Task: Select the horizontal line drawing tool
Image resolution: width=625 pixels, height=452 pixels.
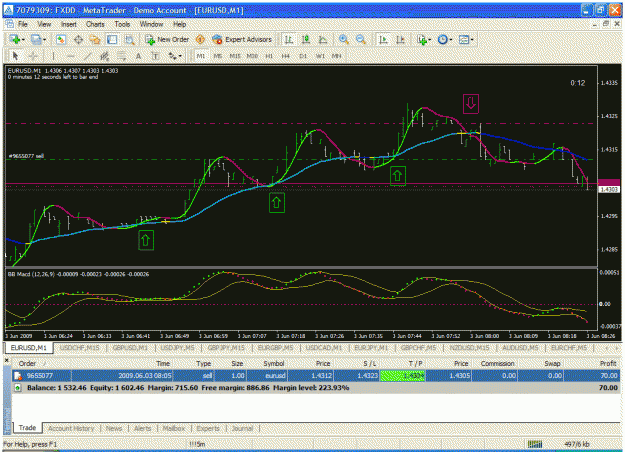Action: (71, 56)
